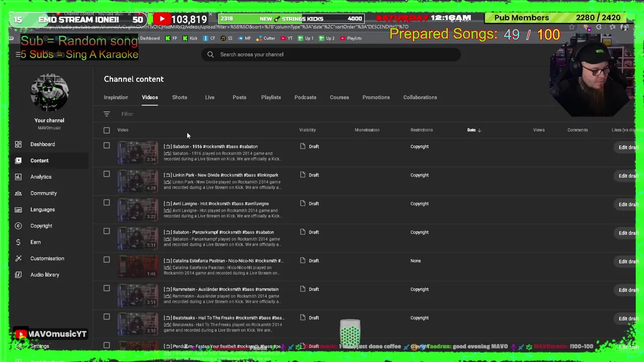Click None restriction of Catalina Estefania row

[416, 261]
